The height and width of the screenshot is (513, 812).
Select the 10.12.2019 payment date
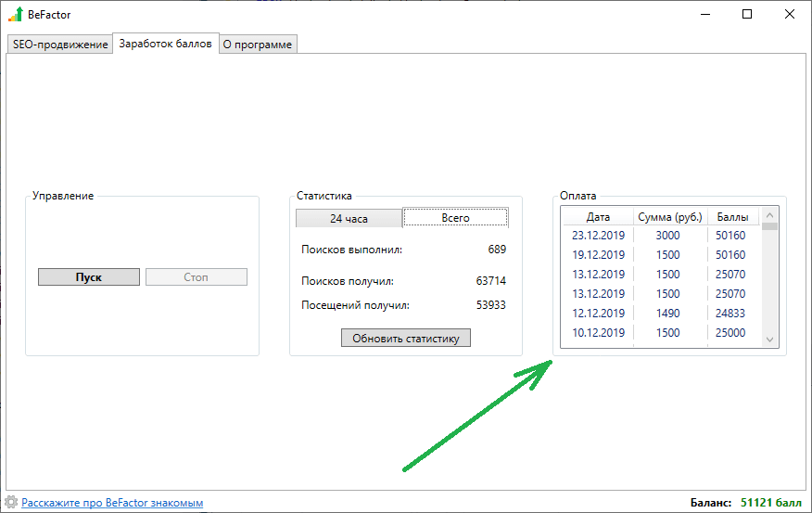coord(598,333)
